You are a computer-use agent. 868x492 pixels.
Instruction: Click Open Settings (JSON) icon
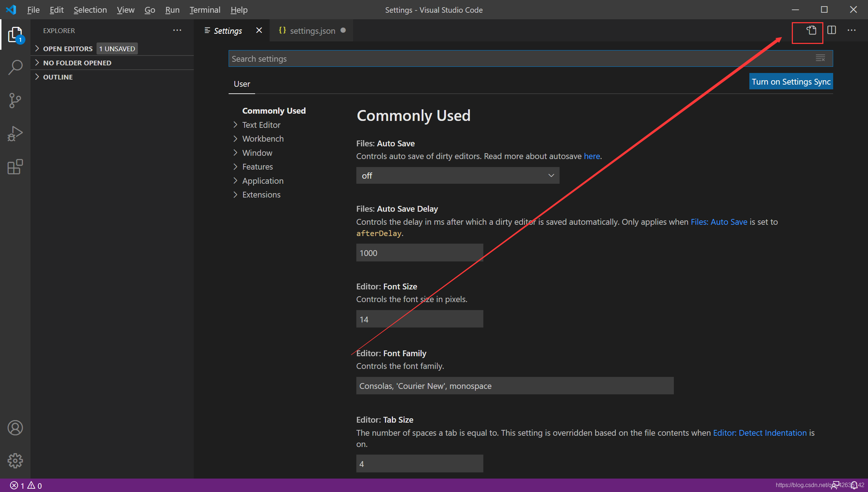[811, 31]
